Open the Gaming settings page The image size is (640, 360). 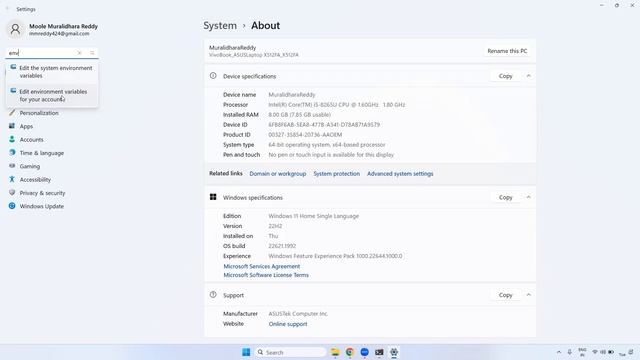[30, 167]
